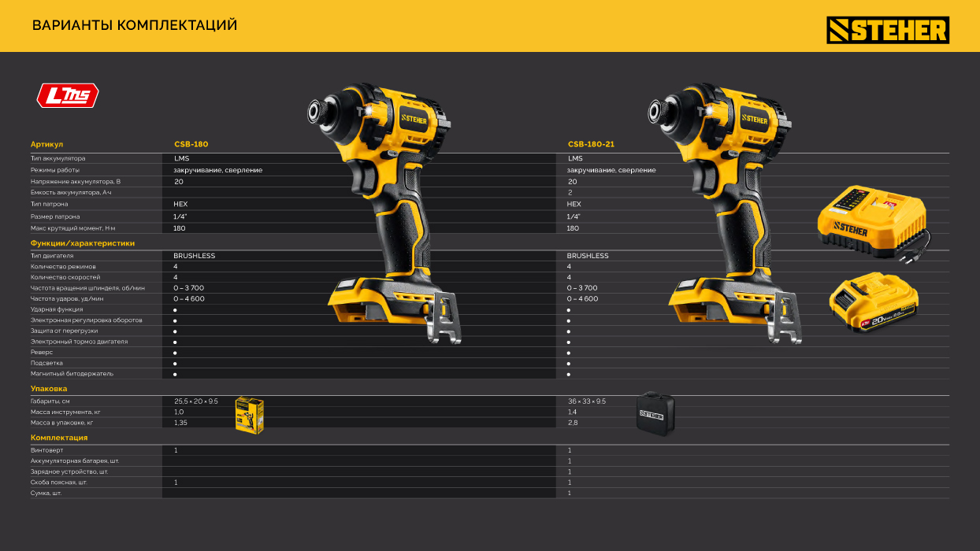
Task: Click the red LMS battery system badge
Action: (68, 96)
